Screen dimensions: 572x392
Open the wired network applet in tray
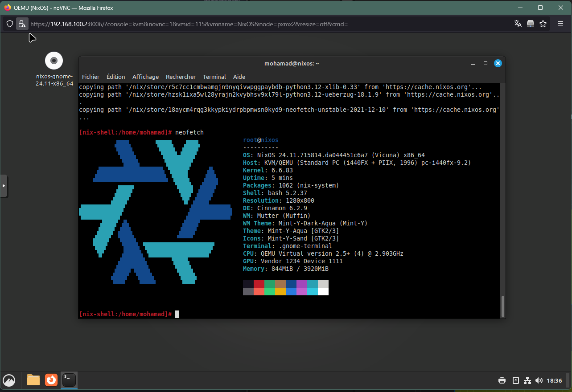(x=527, y=380)
